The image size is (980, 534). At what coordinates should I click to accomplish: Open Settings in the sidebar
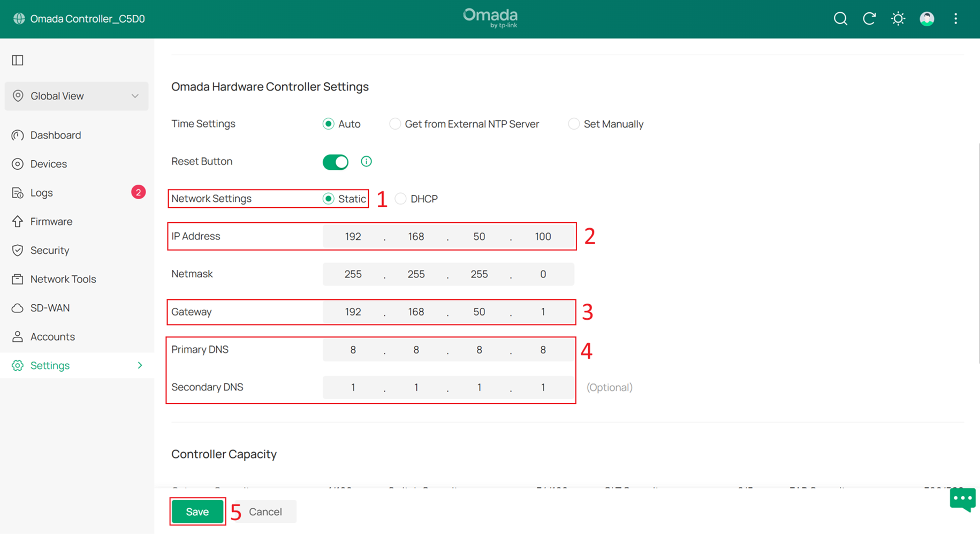50,365
